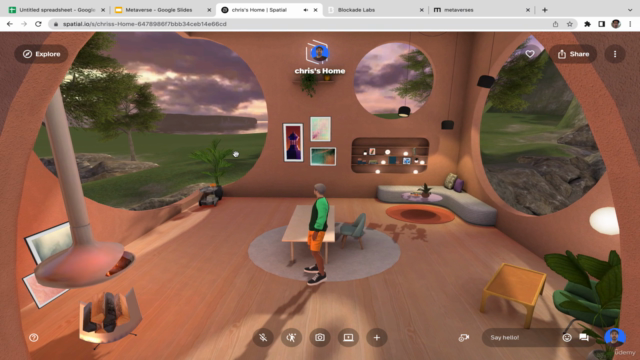Viewport: 640px width, 360px height.
Task: Open a new browser tab
Action: coord(544,10)
